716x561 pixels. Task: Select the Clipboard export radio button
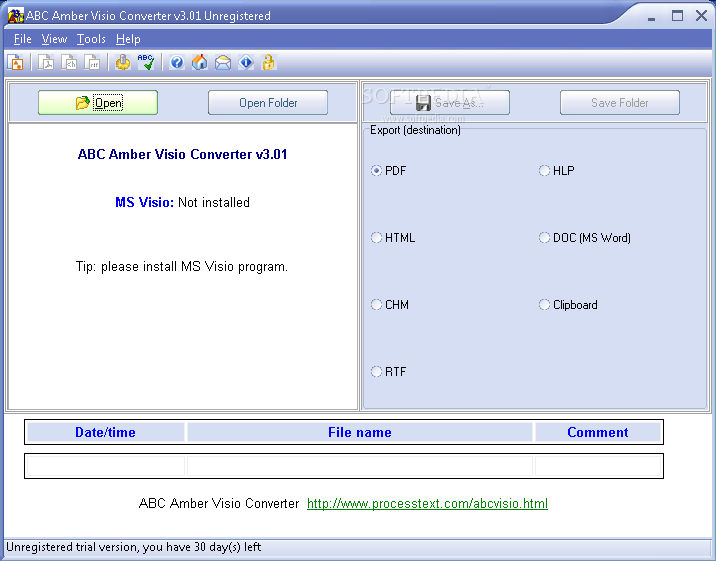pyautogui.click(x=544, y=305)
